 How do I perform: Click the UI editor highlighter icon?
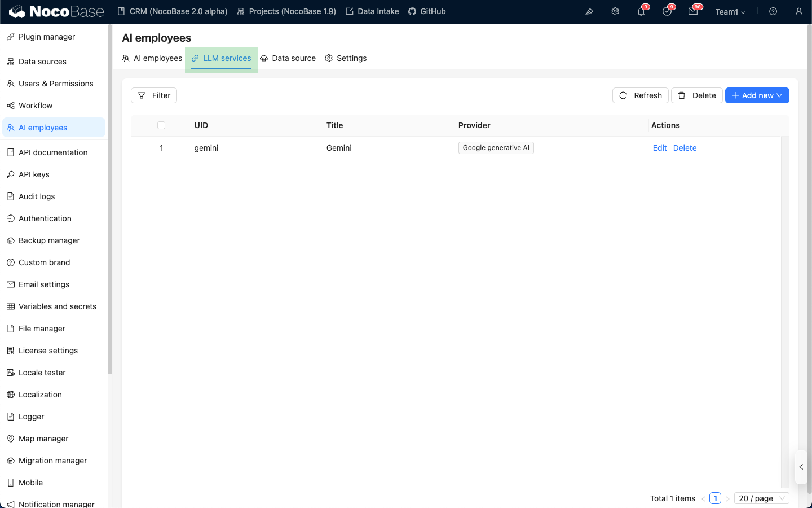click(589, 12)
